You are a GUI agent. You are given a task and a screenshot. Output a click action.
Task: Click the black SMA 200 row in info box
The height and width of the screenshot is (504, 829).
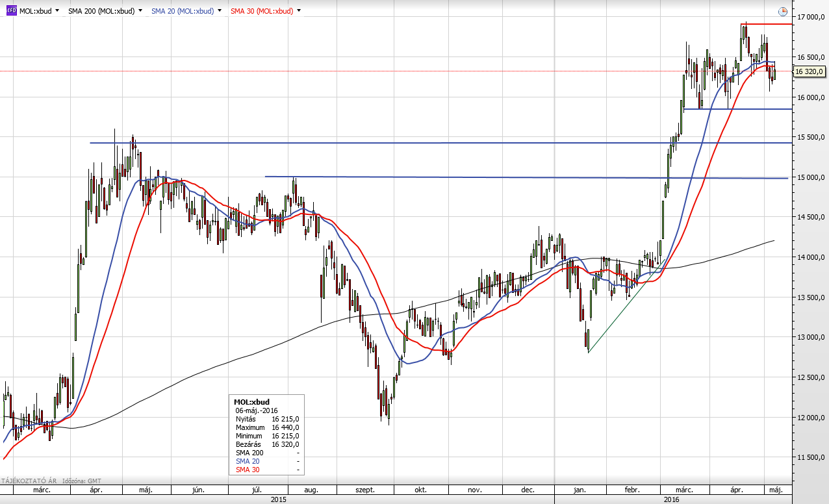coord(267,453)
